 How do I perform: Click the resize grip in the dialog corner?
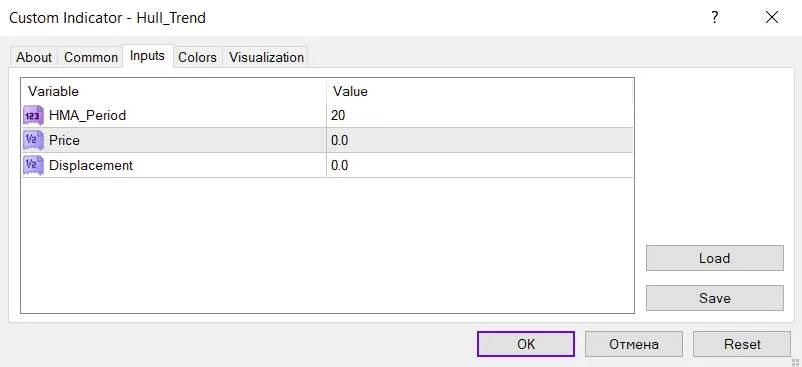(x=797, y=362)
